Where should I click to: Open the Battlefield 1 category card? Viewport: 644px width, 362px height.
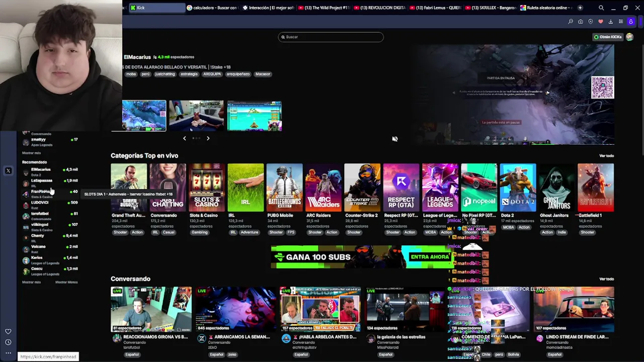pos(596,188)
